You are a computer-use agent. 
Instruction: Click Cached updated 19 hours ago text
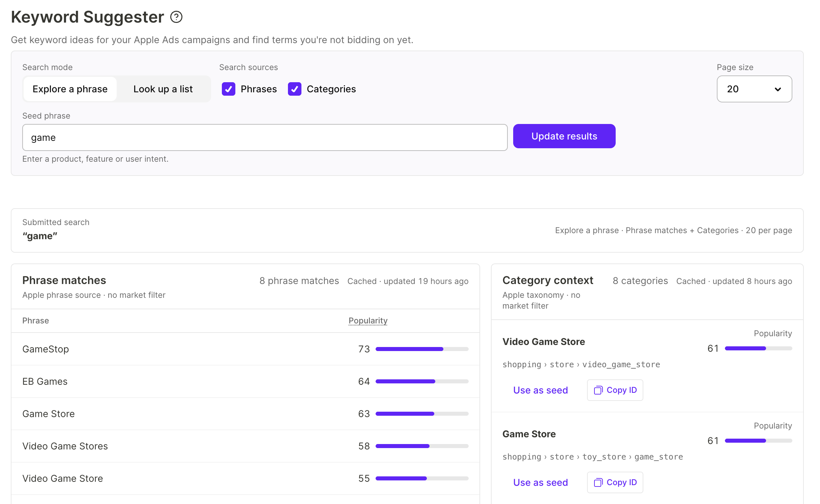click(408, 281)
